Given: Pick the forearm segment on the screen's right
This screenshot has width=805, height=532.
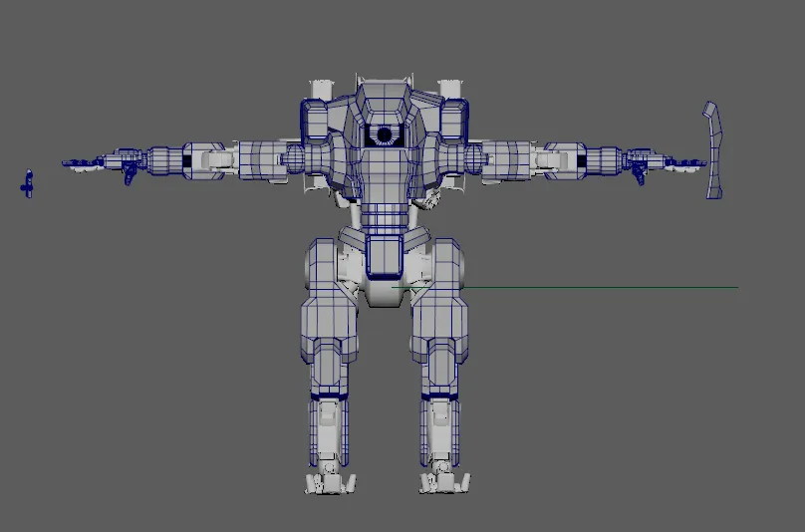Looking at the screenshot, I should pos(600,159).
